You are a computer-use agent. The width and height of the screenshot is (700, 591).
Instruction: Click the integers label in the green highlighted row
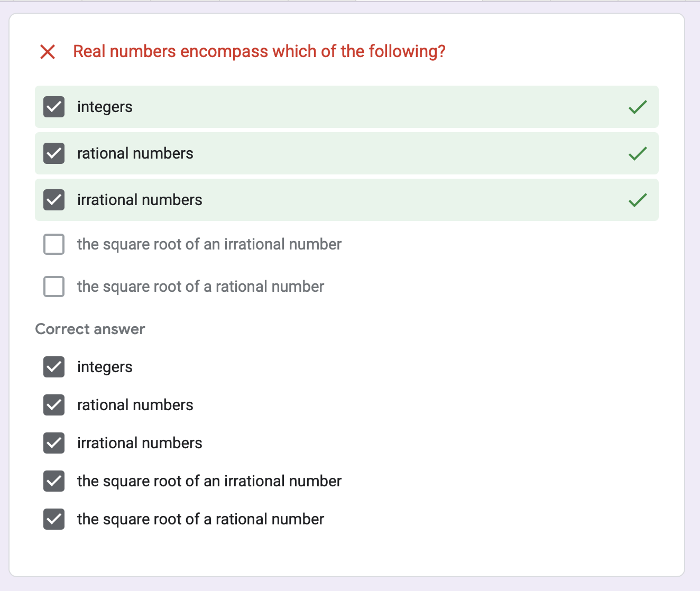click(x=105, y=107)
